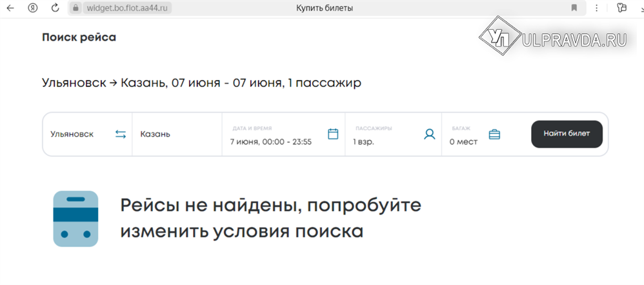Image resolution: width=644 pixels, height=285 pixels.
Task: Edit the destination city Казань field
Action: coord(168,134)
